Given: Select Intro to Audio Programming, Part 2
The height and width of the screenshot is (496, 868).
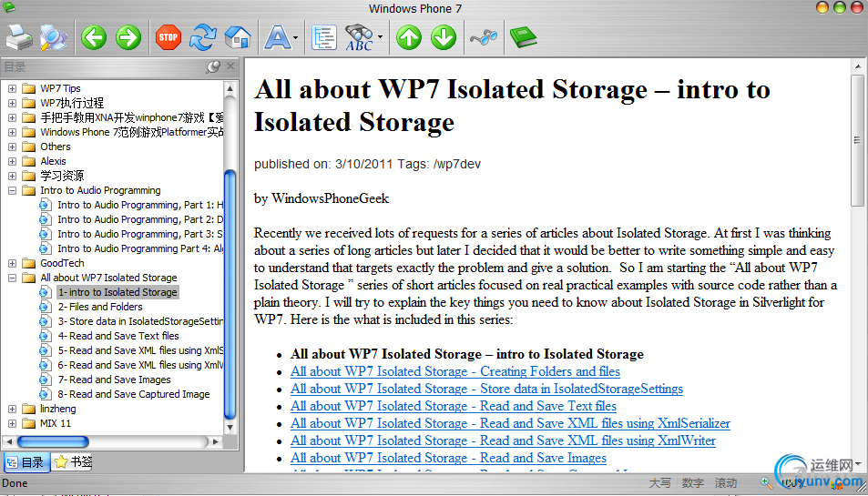Looking at the screenshot, I should [x=140, y=219].
